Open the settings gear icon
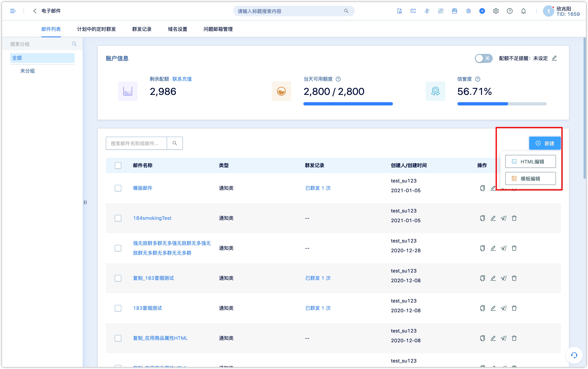This screenshot has height=369, width=588. point(496,11)
